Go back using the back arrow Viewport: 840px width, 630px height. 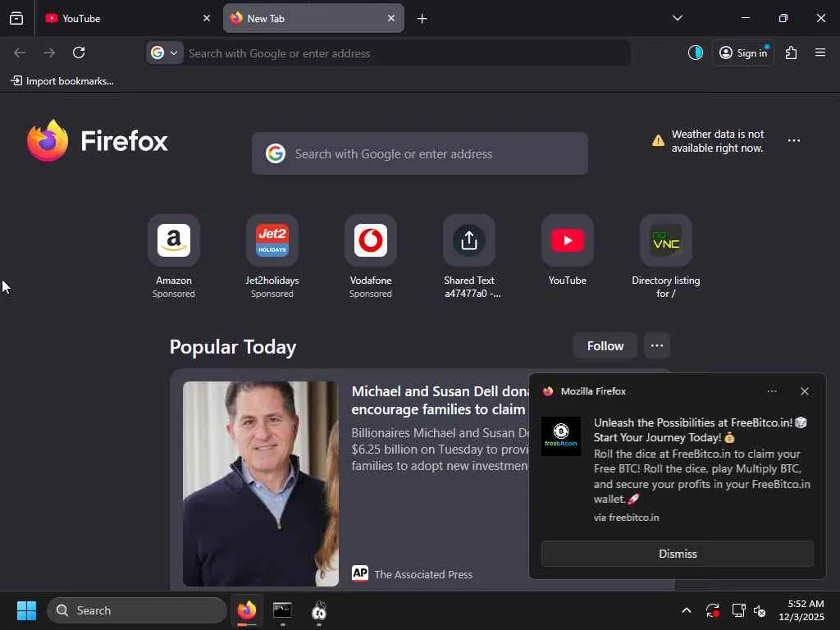[x=20, y=52]
